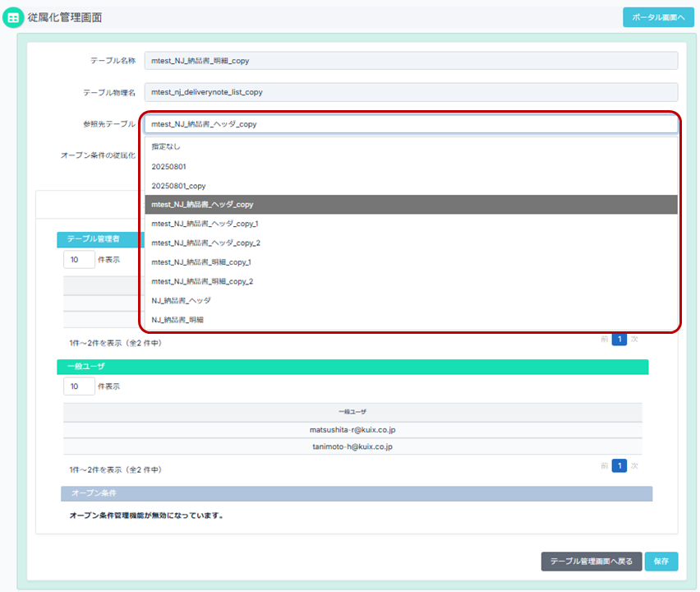Click the 保存 button
This screenshot has height=592, width=700.
click(x=661, y=562)
